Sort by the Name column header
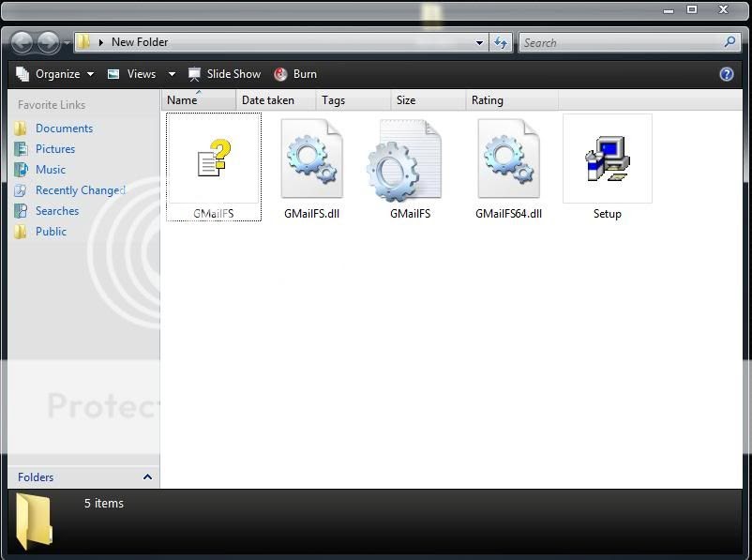The image size is (752, 560). pyautogui.click(x=199, y=100)
